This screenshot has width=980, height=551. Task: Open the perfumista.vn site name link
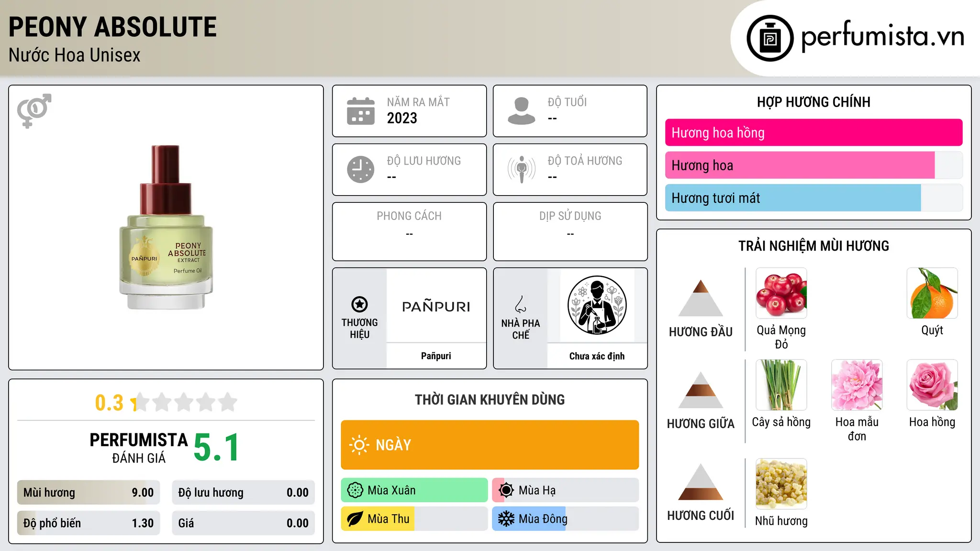[x=882, y=36]
